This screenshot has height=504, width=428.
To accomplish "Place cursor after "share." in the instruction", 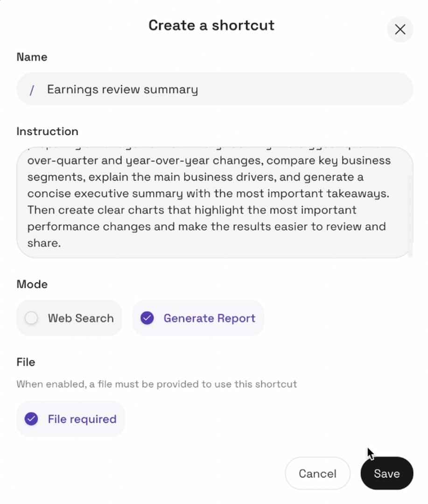I will (x=62, y=243).
